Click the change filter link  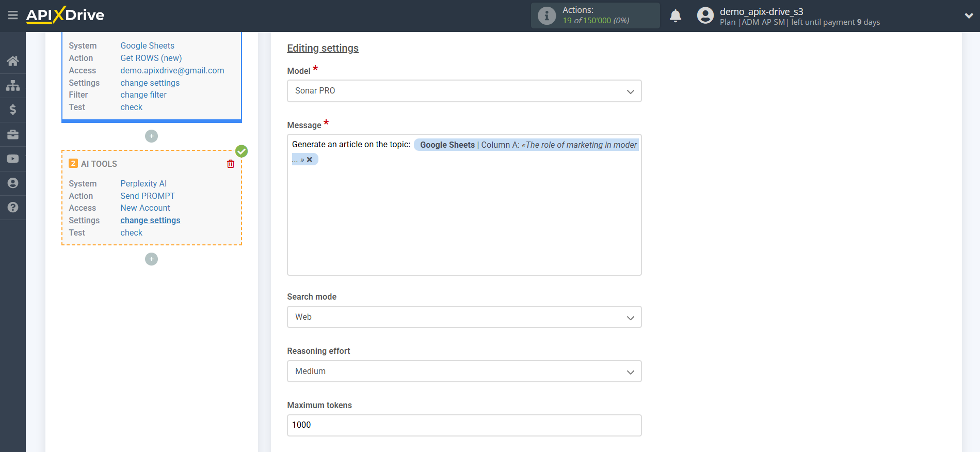point(143,95)
